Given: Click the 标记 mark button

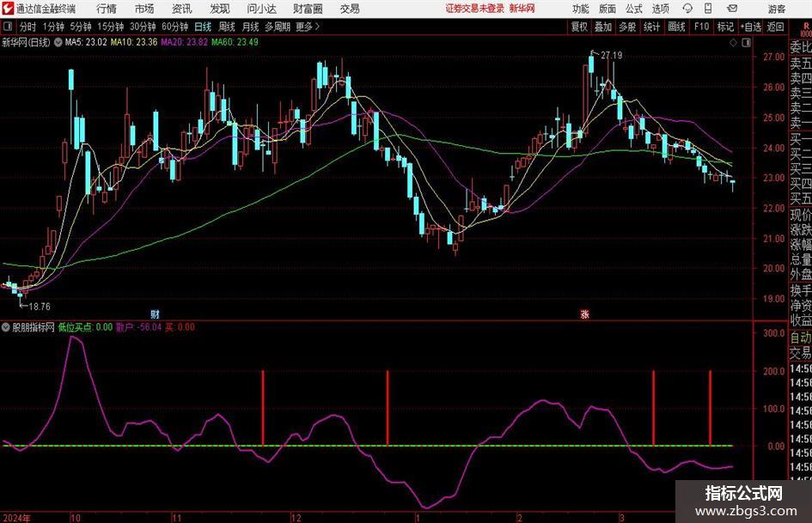Looking at the screenshot, I should tap(725, 27).
